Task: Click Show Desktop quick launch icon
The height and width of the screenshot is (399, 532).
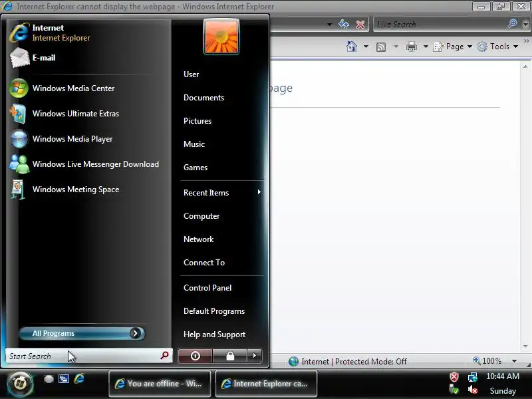Action: (x=49, y=379)
